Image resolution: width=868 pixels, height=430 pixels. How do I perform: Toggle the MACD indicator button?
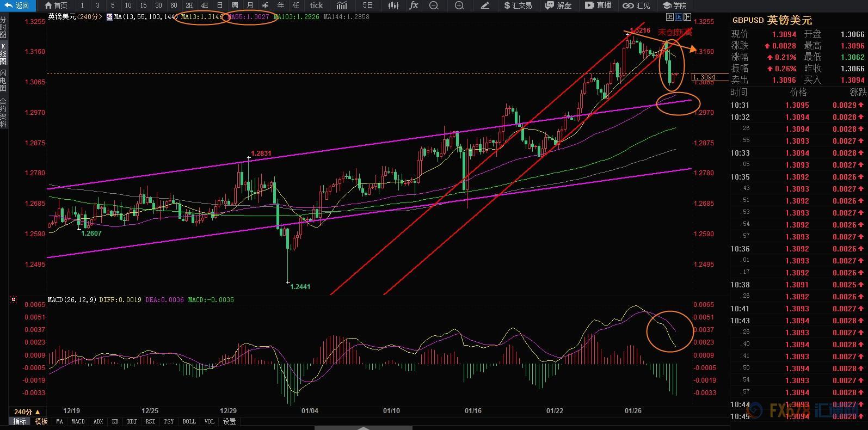pos(78,421)
